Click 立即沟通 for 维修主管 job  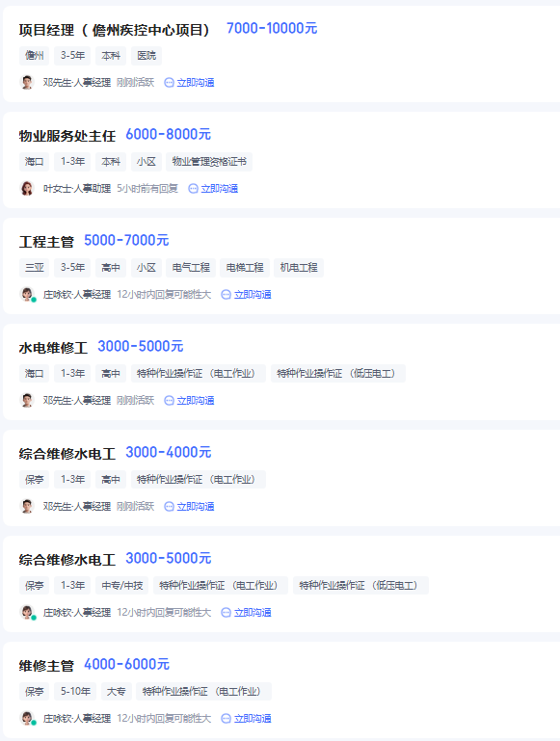click(x=253, y=718)
